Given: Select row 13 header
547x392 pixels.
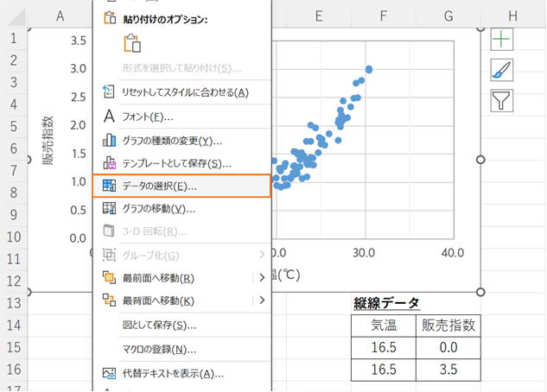Looking at the screenshot, I should pos(13,303).
